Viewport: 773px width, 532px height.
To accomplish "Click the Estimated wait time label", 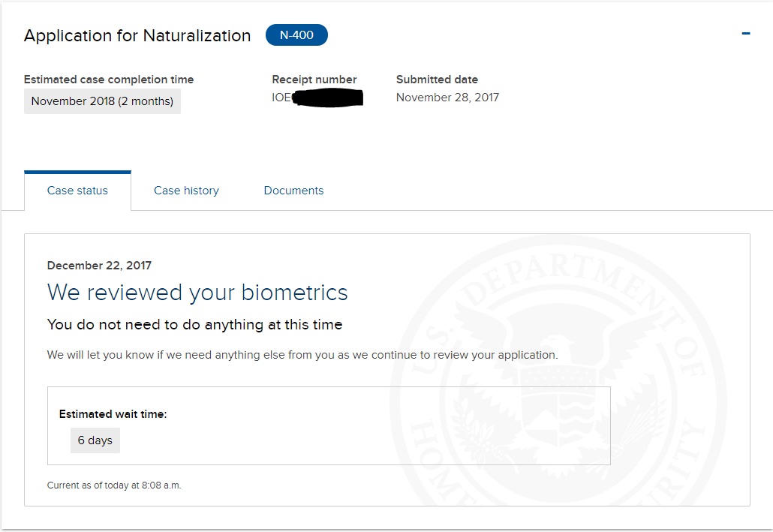I will point(113,414).
